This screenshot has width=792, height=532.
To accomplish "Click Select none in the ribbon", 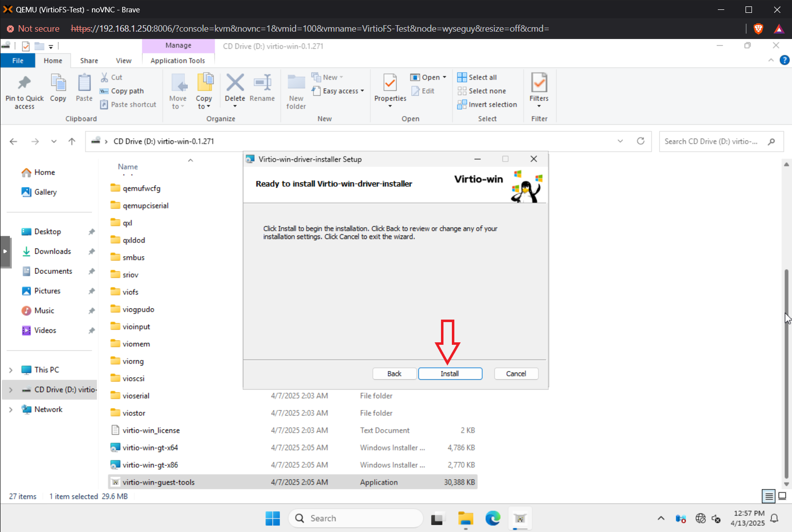I will tap(482, 91).
